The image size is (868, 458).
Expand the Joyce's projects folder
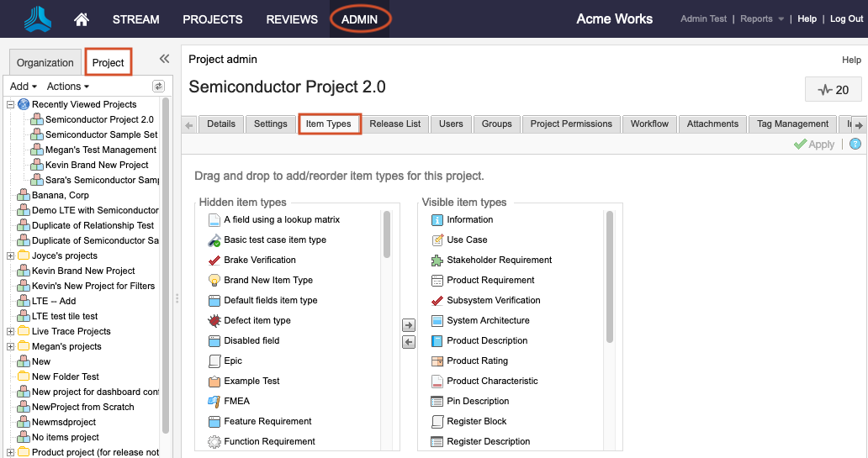point(10,256)
